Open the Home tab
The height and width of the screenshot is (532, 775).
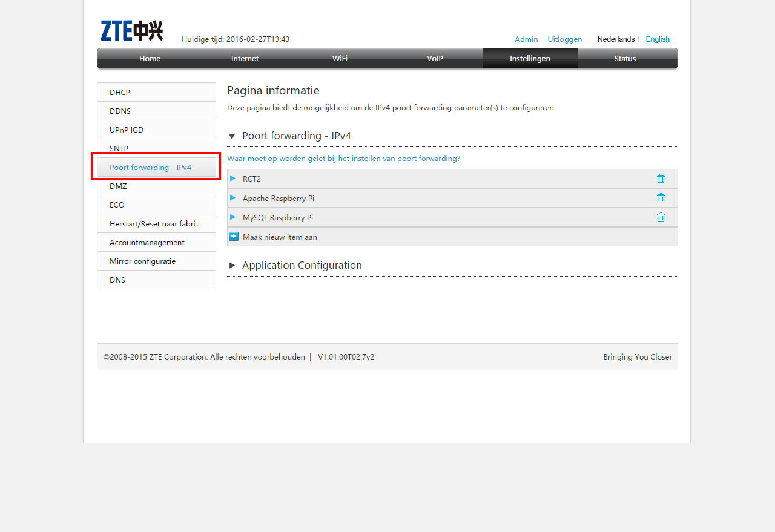(150, 59)
